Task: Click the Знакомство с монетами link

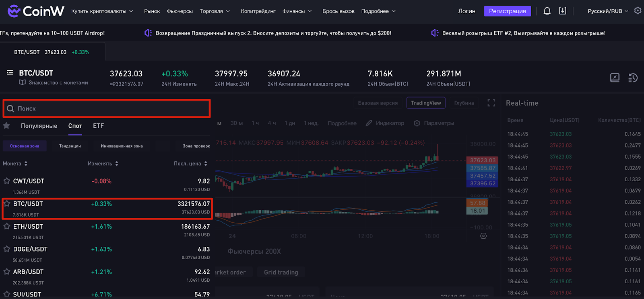Action: pos(58,82)
